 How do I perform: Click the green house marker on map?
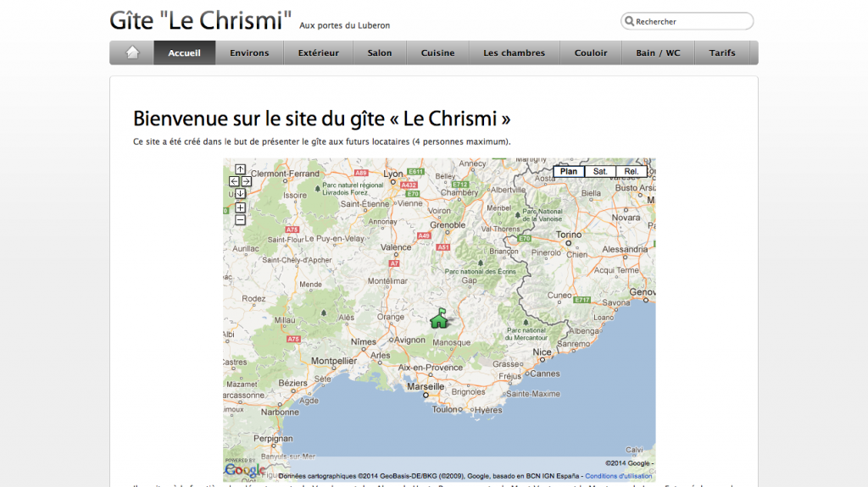coord(439,319)
